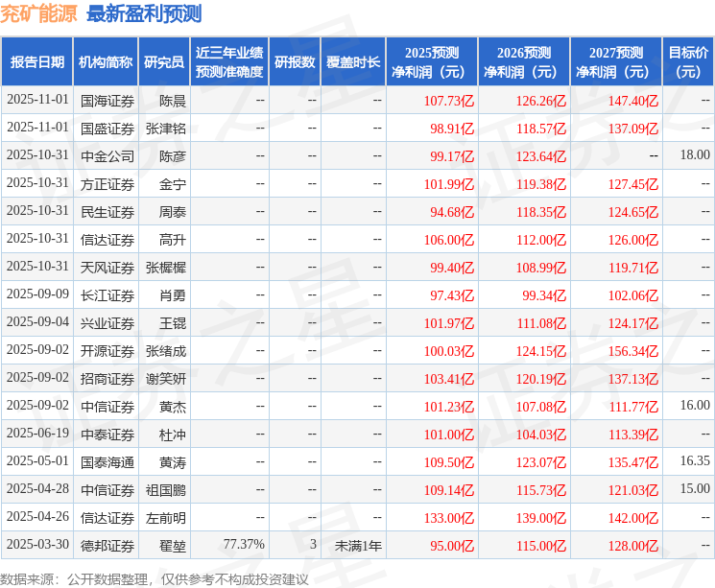
Task: Click researcher name 杜冲
Action: pyautogui.click(x=173, y=435)
